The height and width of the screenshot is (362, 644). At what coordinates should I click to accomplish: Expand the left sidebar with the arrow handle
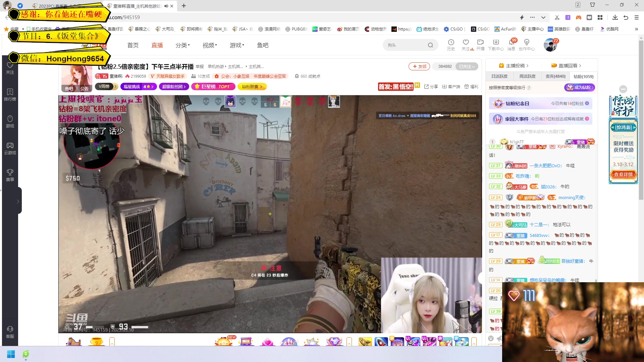coord(18,201)
